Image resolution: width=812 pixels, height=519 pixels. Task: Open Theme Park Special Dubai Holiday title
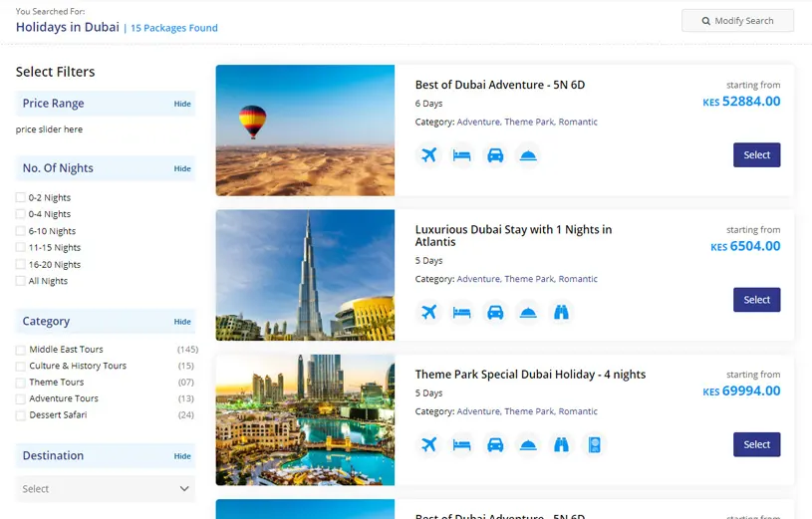coord(530,374)
